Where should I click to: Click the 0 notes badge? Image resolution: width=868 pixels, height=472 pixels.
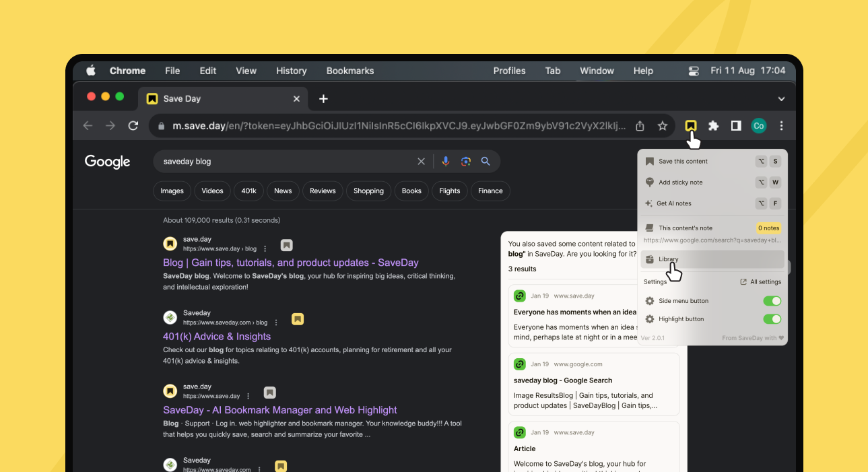768,228
